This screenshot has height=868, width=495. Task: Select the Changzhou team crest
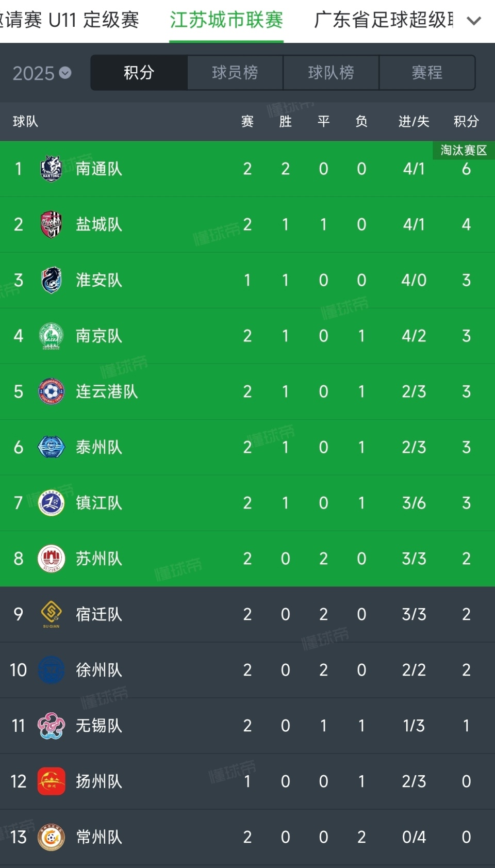(x=51, y=837)
